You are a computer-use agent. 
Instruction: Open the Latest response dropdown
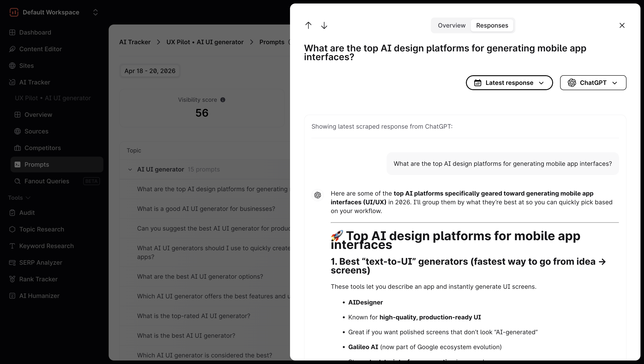pos(509,83)
